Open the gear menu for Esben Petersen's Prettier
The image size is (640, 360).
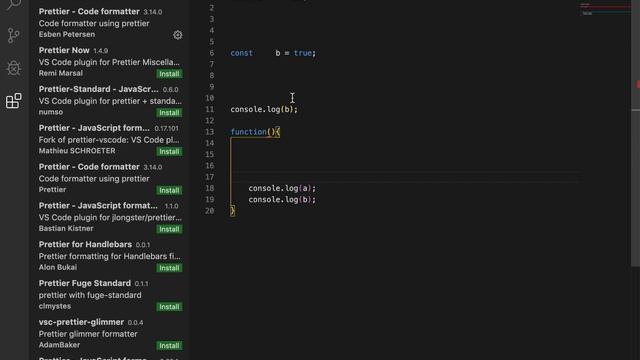pos(178,35)
